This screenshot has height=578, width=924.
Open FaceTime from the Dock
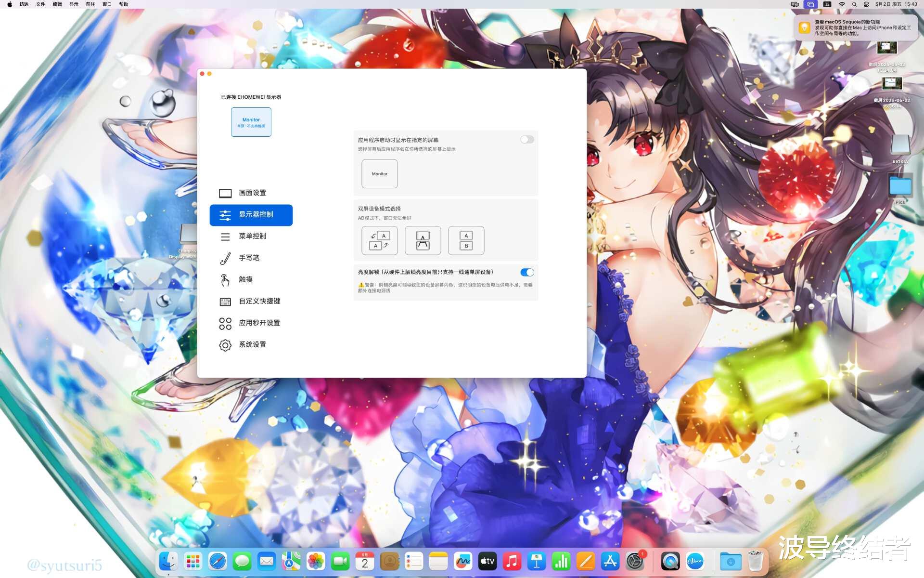(x=340, y=561)
